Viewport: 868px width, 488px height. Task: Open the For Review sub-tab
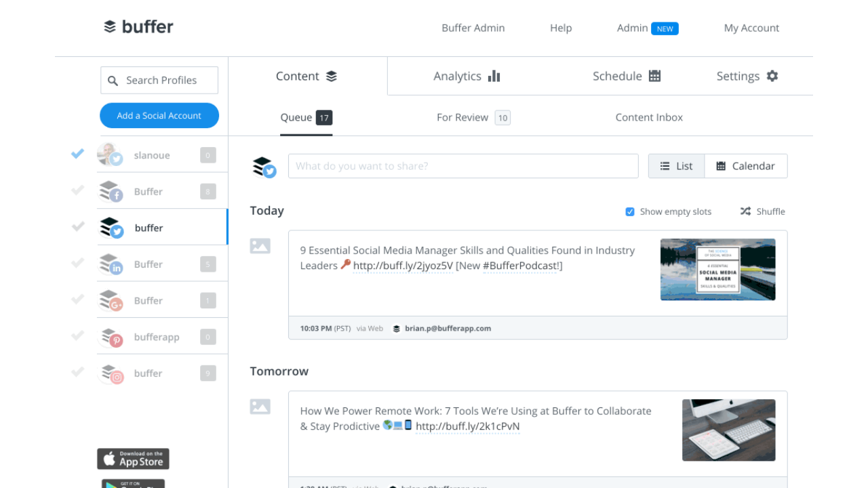pyautogui.click(x=473, y=117)
